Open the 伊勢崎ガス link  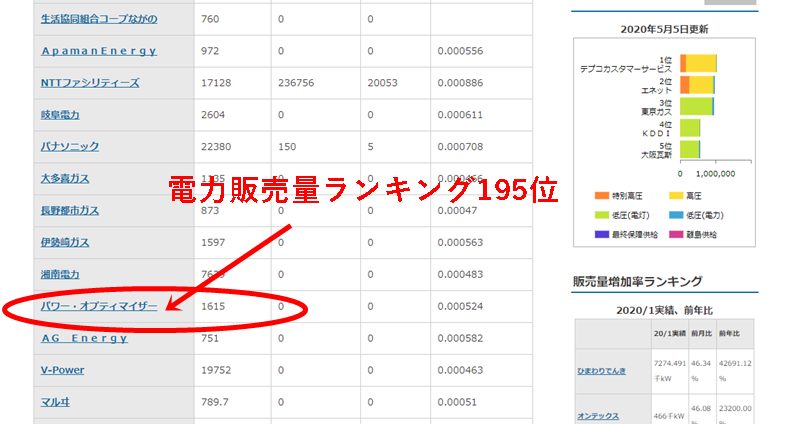pos(65,242)
